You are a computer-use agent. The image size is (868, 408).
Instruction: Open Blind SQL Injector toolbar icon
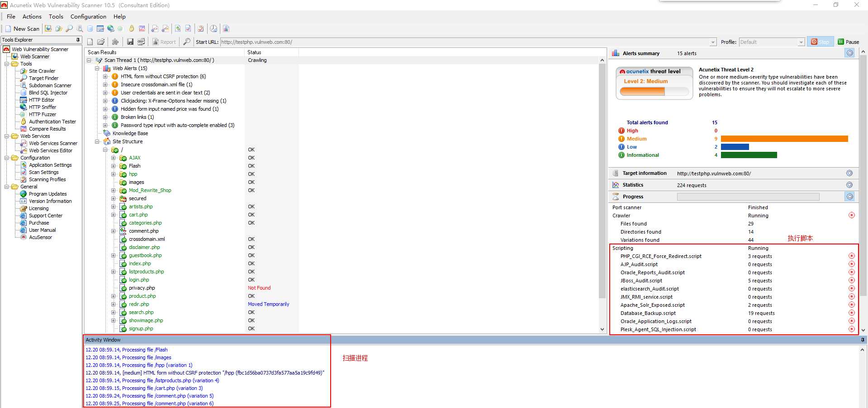coord(90,28)
